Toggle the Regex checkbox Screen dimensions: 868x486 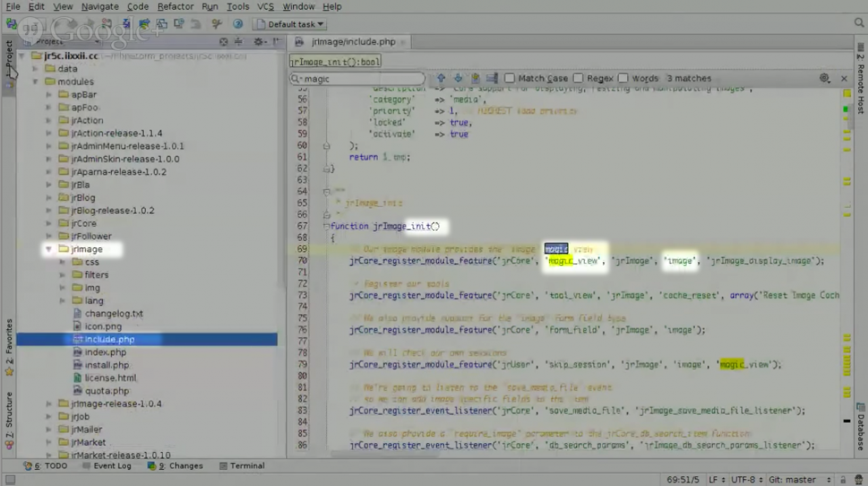coord(578,79)
